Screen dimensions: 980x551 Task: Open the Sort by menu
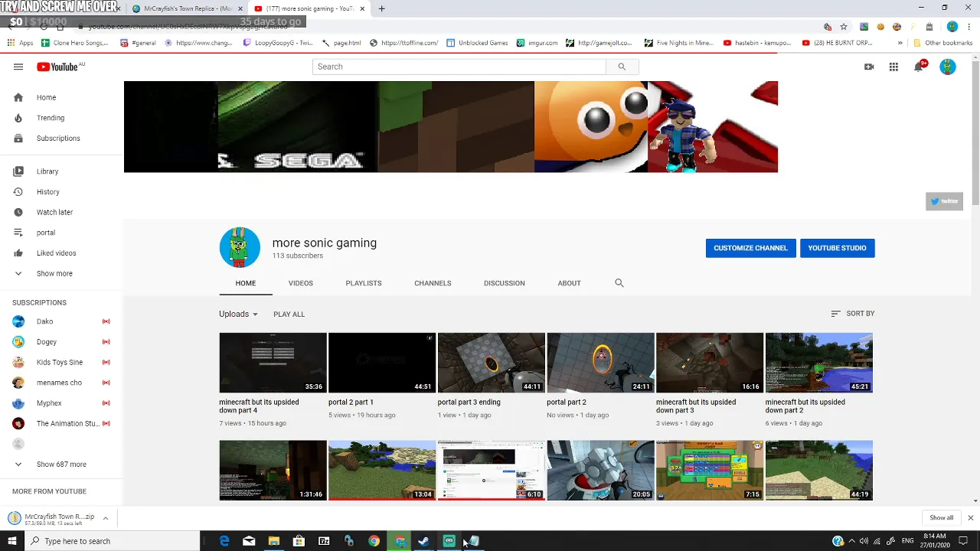(x=852, y=314)
